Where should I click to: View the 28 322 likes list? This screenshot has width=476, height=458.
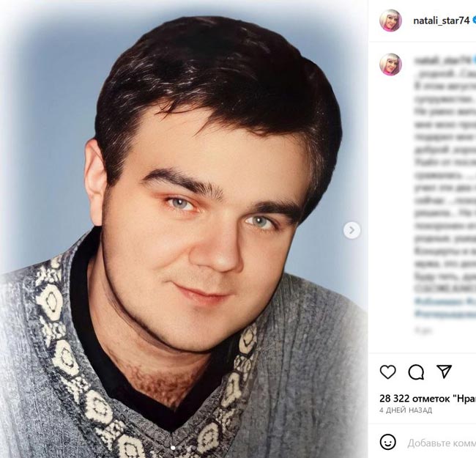(x=428, y=398)
